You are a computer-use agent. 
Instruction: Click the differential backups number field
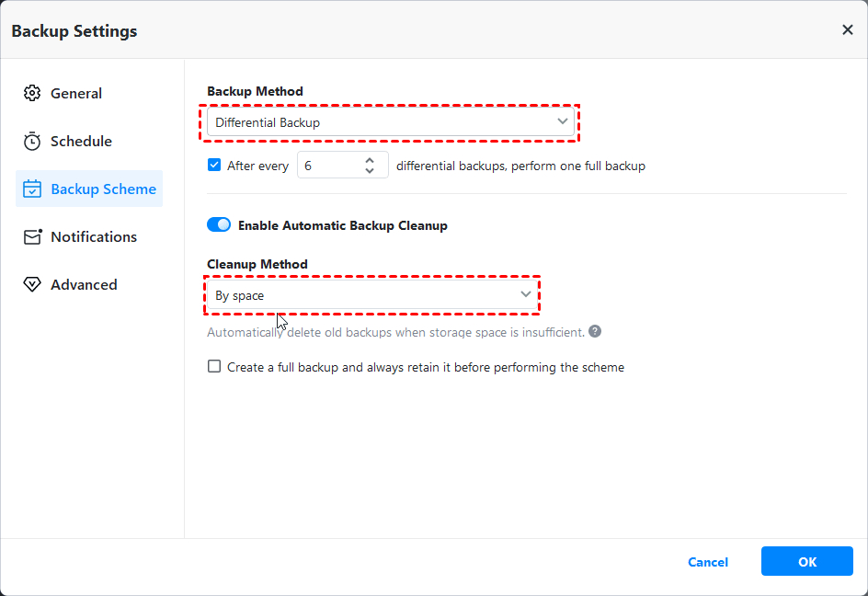328,166
